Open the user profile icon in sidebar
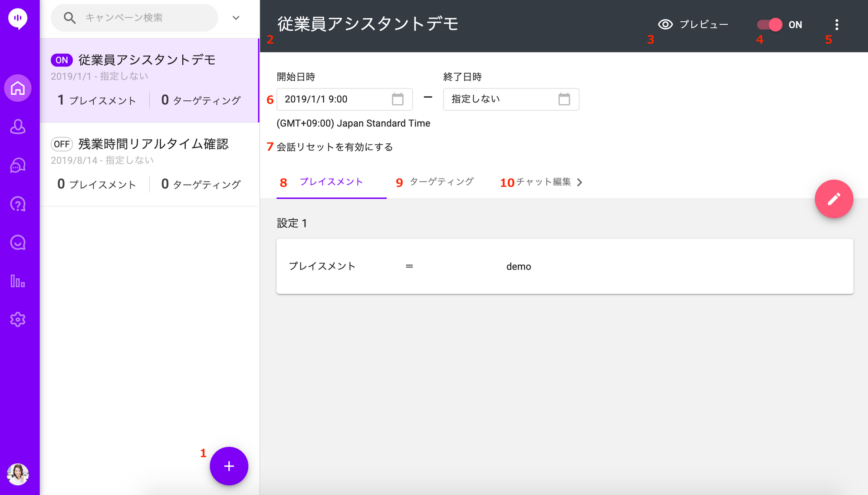This screenshot has width=868, height=495. pos(18,127)
